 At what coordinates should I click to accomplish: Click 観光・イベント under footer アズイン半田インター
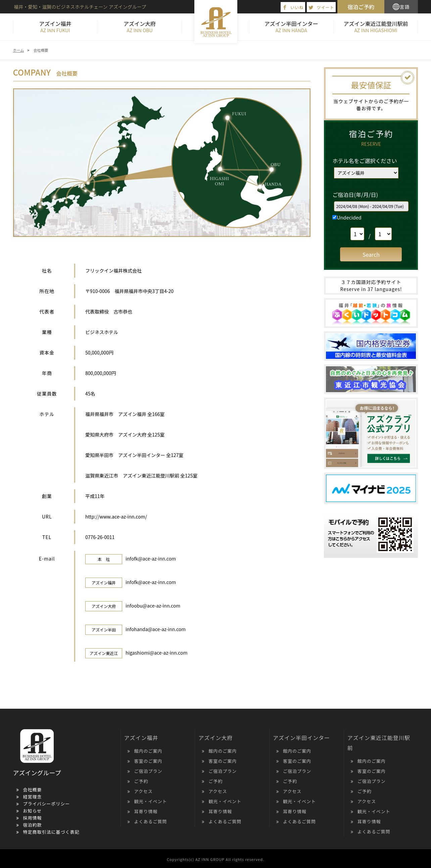click(x=299, y=801)
